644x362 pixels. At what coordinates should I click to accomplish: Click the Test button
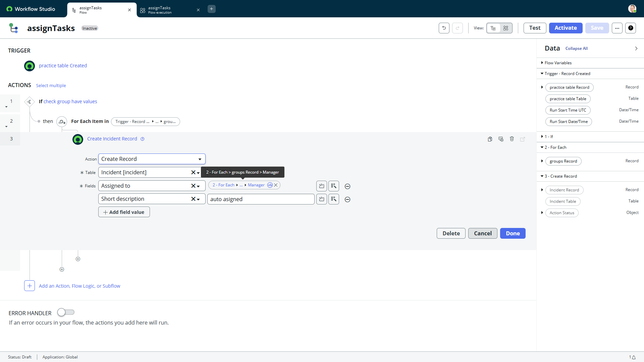click(x=535, y=28)
